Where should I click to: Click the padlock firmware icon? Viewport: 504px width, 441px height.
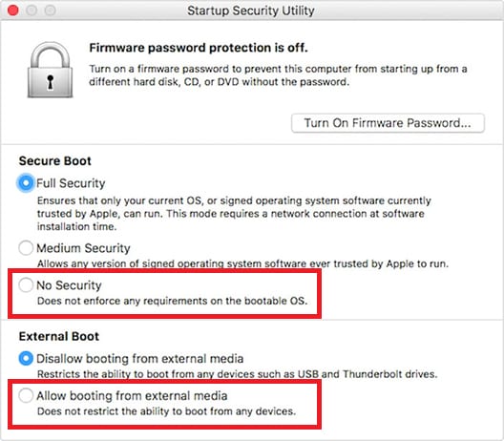pyautogui.click(x=51, y=70)
